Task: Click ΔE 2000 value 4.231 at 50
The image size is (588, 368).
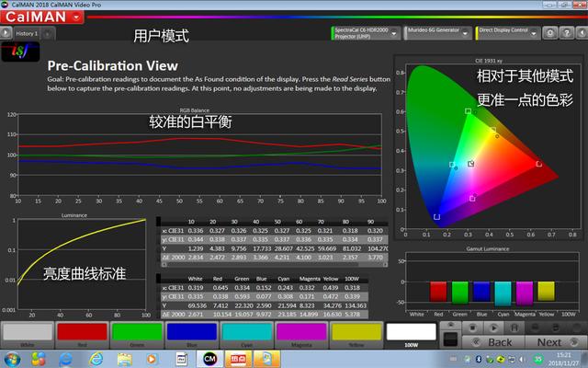Action: [282, 258]
